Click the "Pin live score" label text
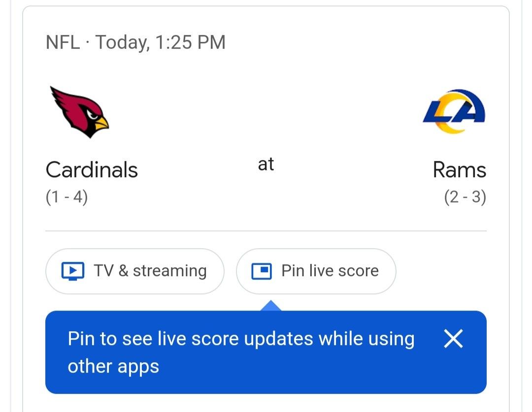Image resolution: width=532 pixels, height=412 pixels. (x=330, y=271)
